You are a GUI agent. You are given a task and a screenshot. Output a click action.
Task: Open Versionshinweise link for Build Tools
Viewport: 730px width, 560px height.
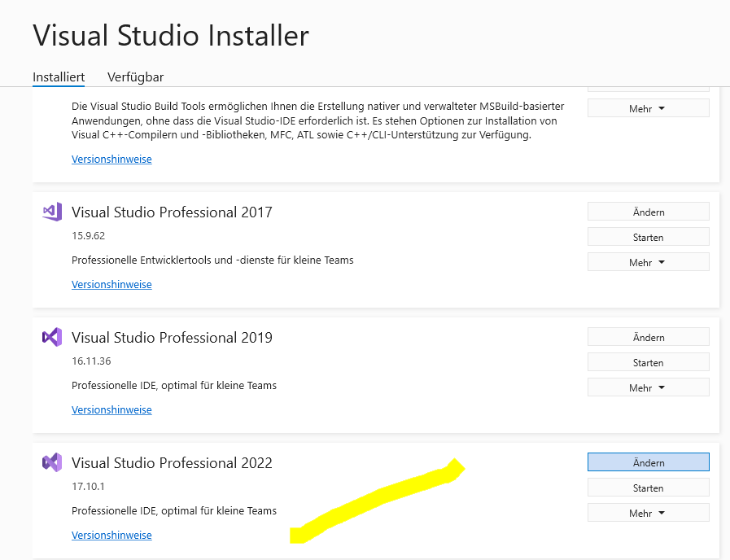click(111, 159)
